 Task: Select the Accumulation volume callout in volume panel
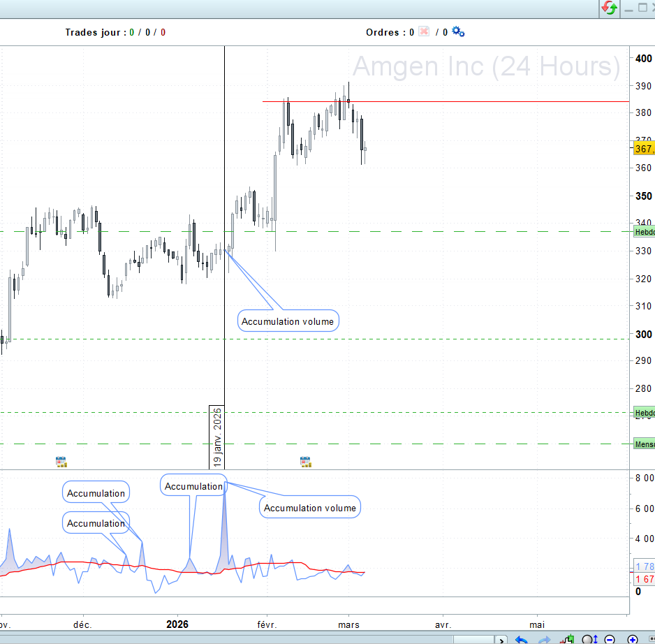[x=310, y=507]
